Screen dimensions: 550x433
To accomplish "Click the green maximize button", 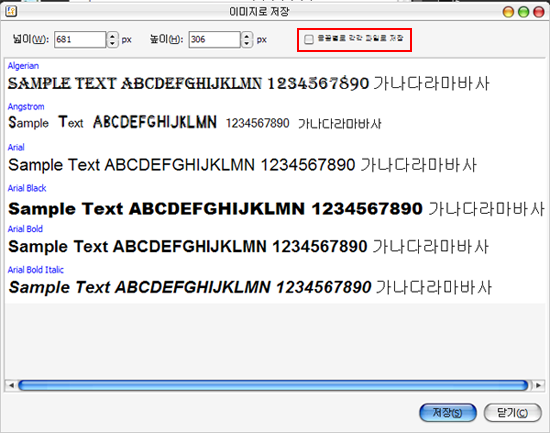I will point(523,12).
